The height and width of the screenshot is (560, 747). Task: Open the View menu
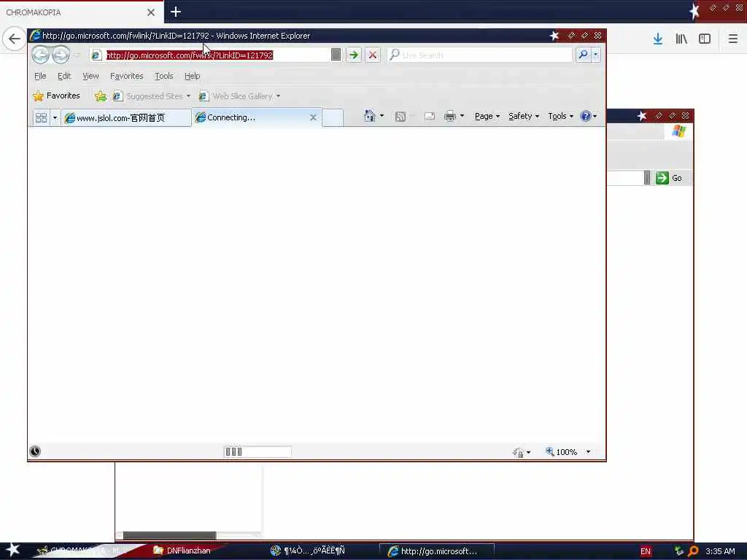(x=90, y=76)
